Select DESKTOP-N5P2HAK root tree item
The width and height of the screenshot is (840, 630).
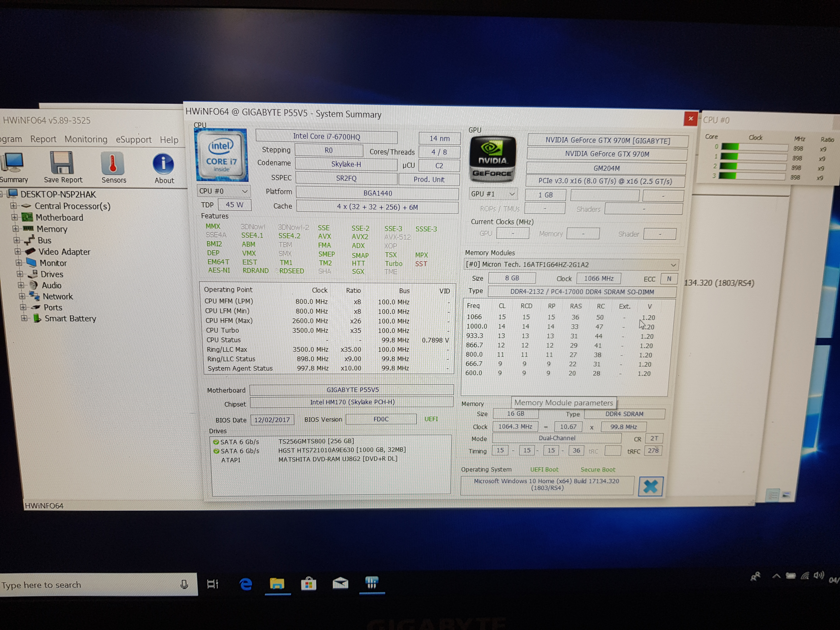click(58, 194)
